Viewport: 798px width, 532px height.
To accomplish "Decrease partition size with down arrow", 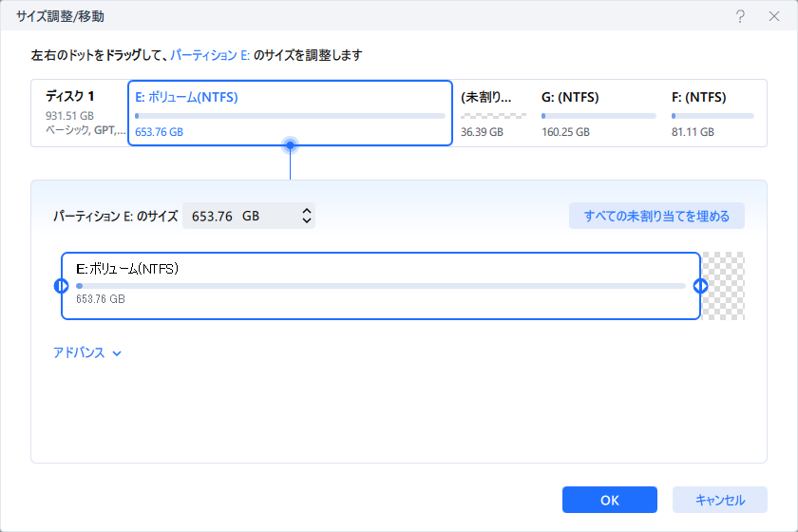I will tap(306, 220).
